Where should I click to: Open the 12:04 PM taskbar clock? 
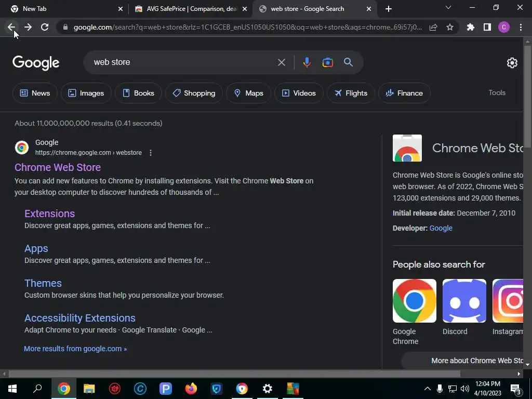pyautogui.click(x=488, y=389)
